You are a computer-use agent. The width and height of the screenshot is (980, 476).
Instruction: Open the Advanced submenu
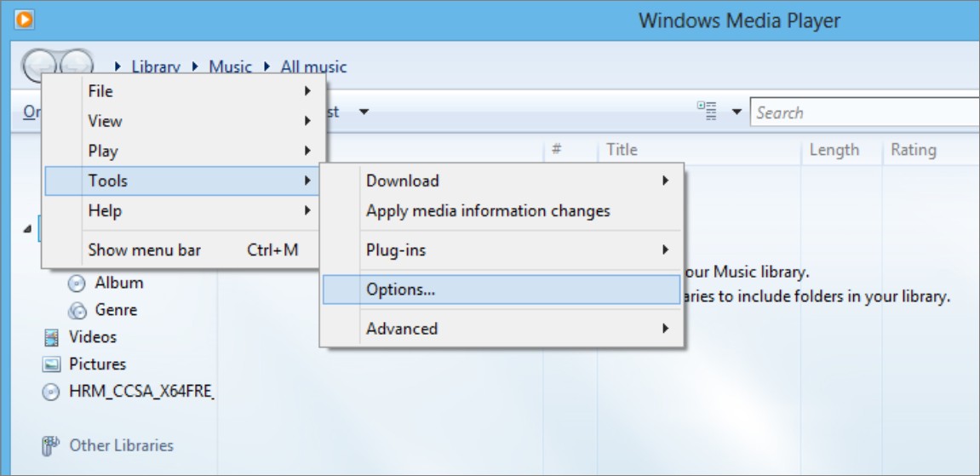pyautogui.click(x=501, y=329)
